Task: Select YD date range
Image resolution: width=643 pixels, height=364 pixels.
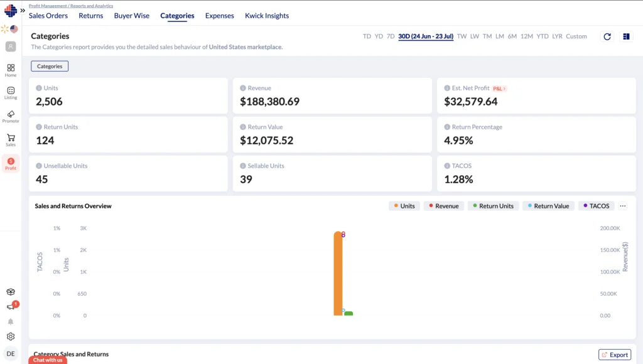Action: [x=379, y=36]
